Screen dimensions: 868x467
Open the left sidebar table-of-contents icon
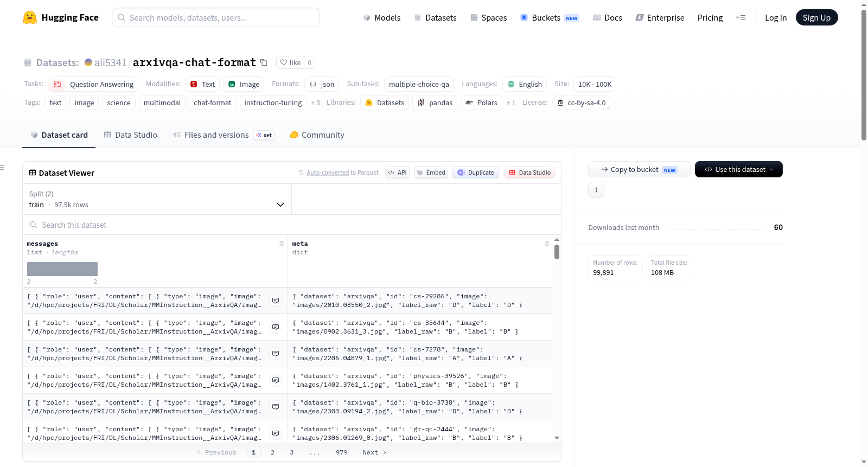point(3,168)
